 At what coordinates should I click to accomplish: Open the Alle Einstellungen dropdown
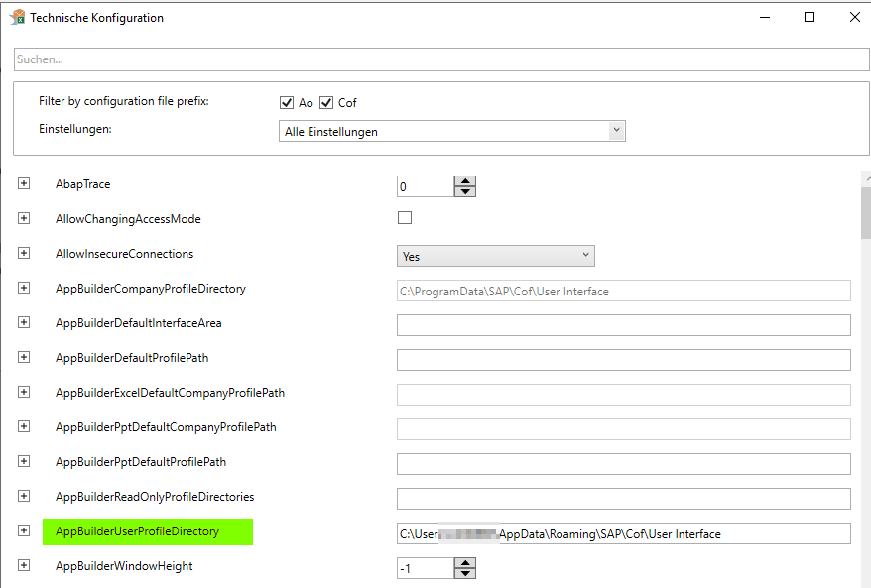point(452,132)
